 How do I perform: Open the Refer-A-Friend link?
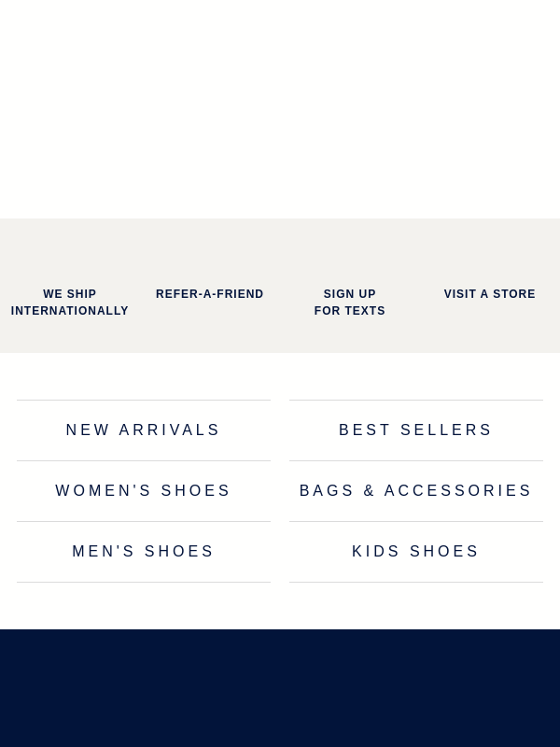[x=210, y=294]
